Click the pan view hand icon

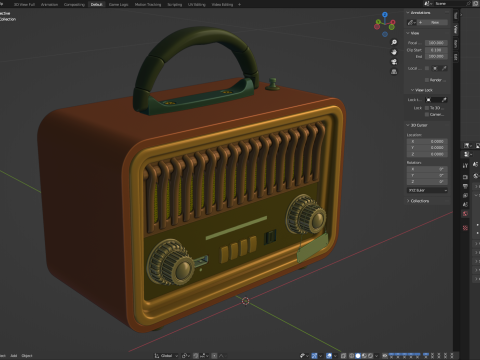pyautogui.click(x=394, y=52)
